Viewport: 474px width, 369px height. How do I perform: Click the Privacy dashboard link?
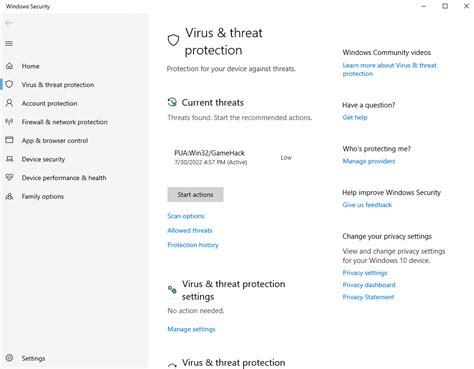369,285
